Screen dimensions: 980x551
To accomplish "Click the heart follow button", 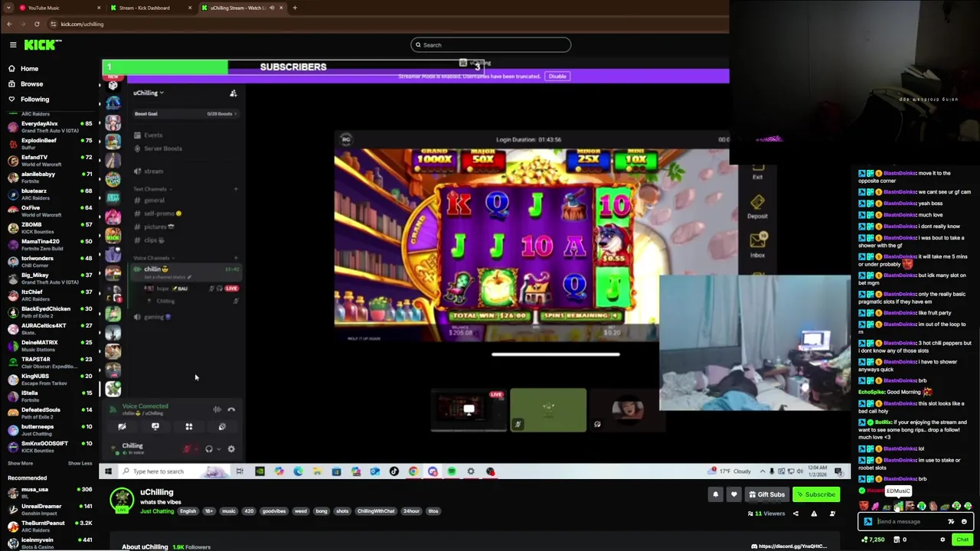I will [733, 494].
